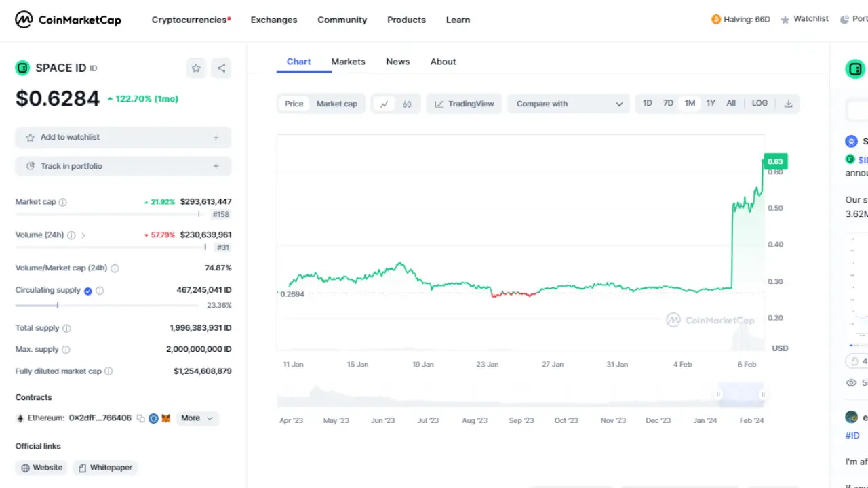Click the #158 market cap rank badge

[x=221, y=214]
